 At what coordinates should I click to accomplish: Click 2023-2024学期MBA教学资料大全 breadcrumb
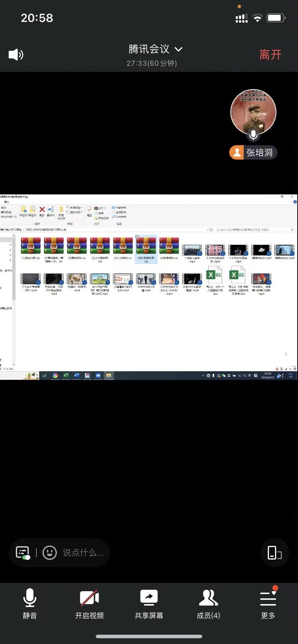(x=46, y=230)
